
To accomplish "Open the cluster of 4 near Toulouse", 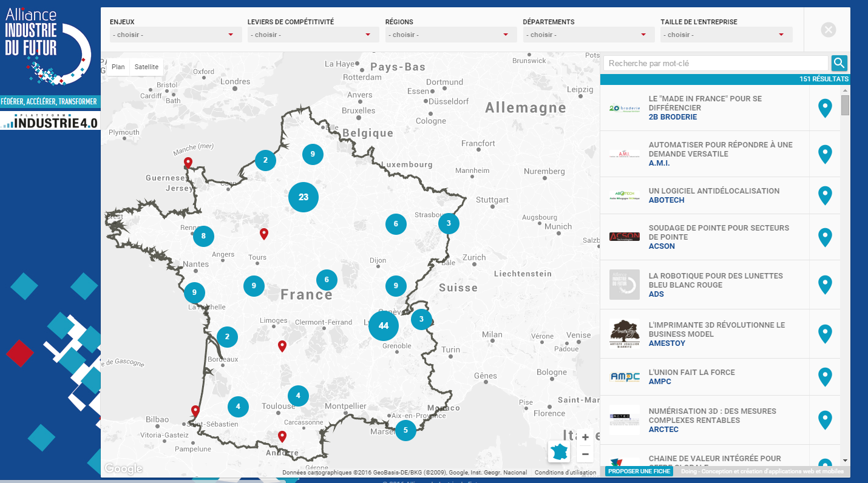I will pos(298,396).
